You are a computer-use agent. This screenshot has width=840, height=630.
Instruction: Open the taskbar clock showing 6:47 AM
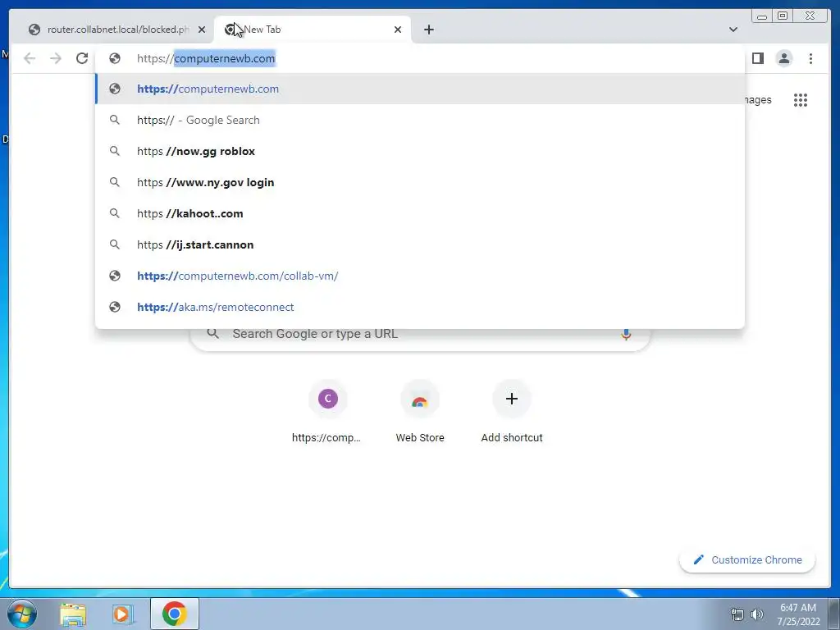798,614
